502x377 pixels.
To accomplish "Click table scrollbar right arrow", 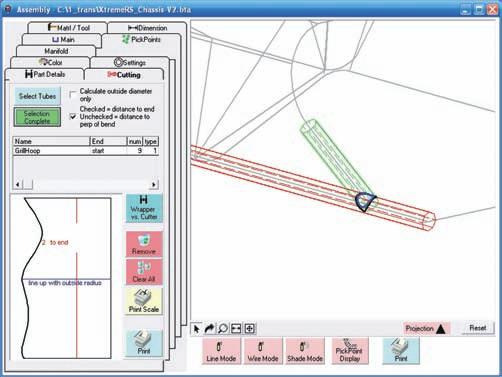I will pyautogui.click(x=154, y=184).
